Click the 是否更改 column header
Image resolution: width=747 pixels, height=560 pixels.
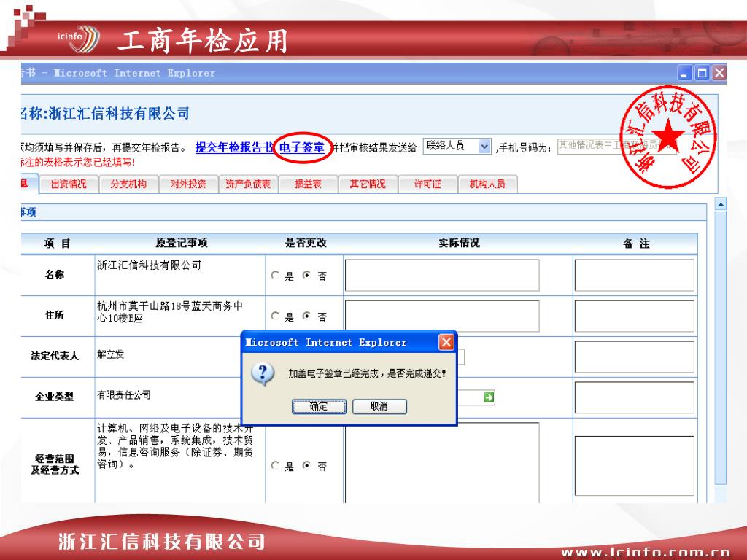click(x=306, y=243)
